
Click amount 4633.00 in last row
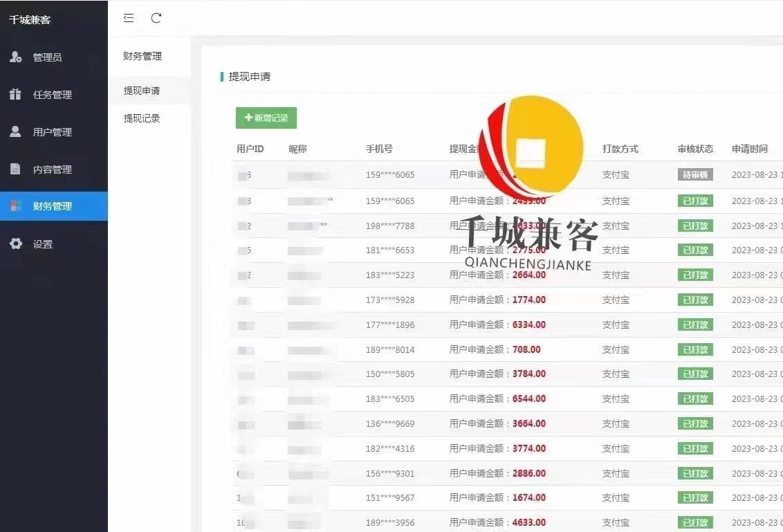click(529, 522)
